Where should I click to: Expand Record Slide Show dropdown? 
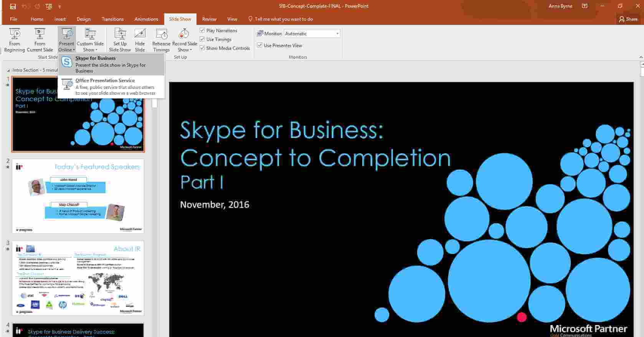(185, 47)
